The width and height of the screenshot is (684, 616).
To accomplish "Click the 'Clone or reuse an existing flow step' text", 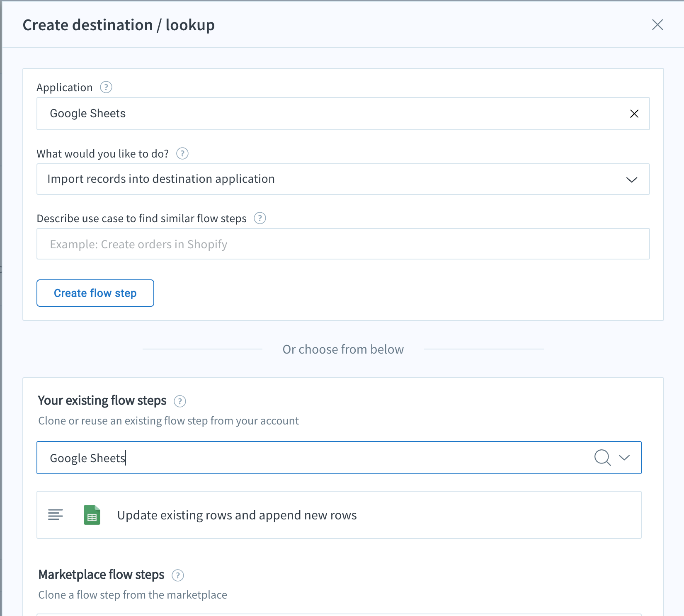I will [168, 421].
